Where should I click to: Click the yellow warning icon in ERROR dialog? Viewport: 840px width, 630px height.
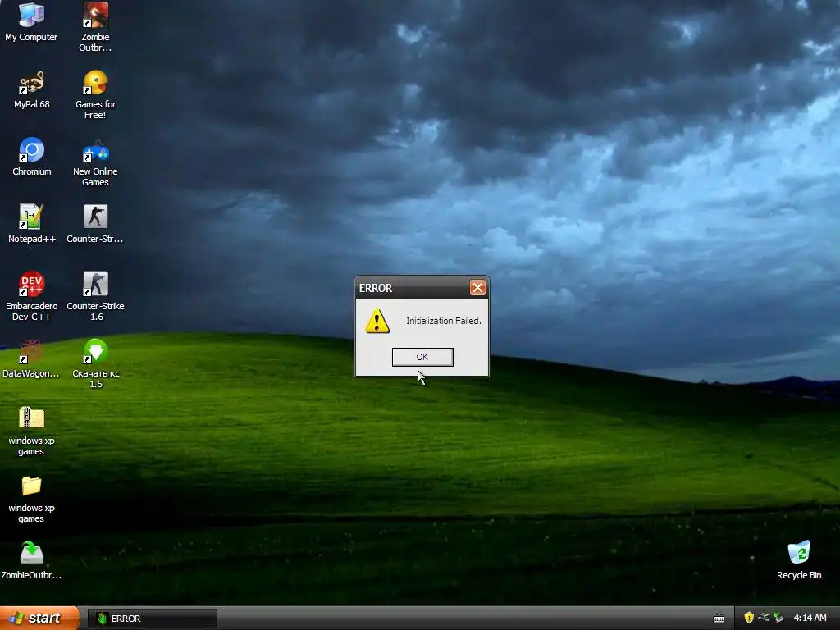(x=377, y=321)
